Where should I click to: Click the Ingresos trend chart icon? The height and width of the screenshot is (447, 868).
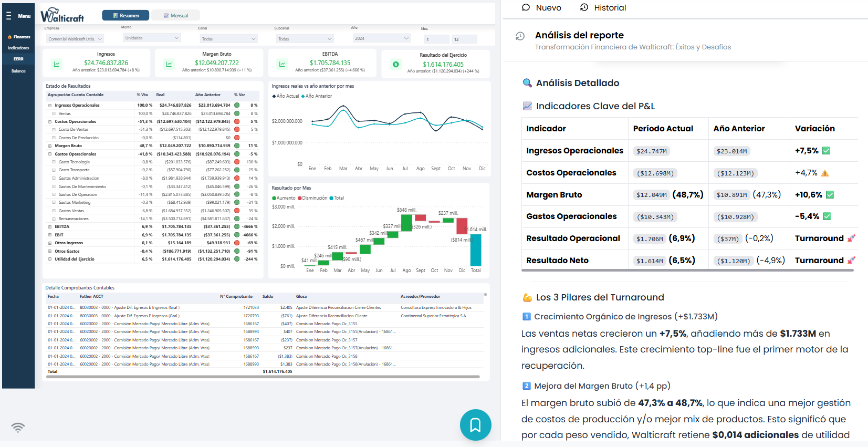[x=57, y=64]
